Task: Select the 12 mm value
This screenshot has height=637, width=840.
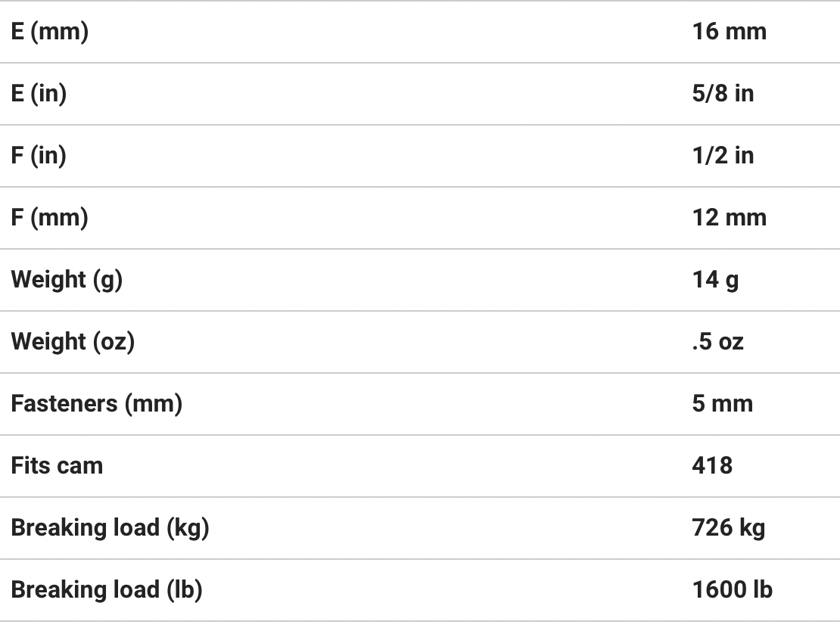Action: (x=729, y=218)
